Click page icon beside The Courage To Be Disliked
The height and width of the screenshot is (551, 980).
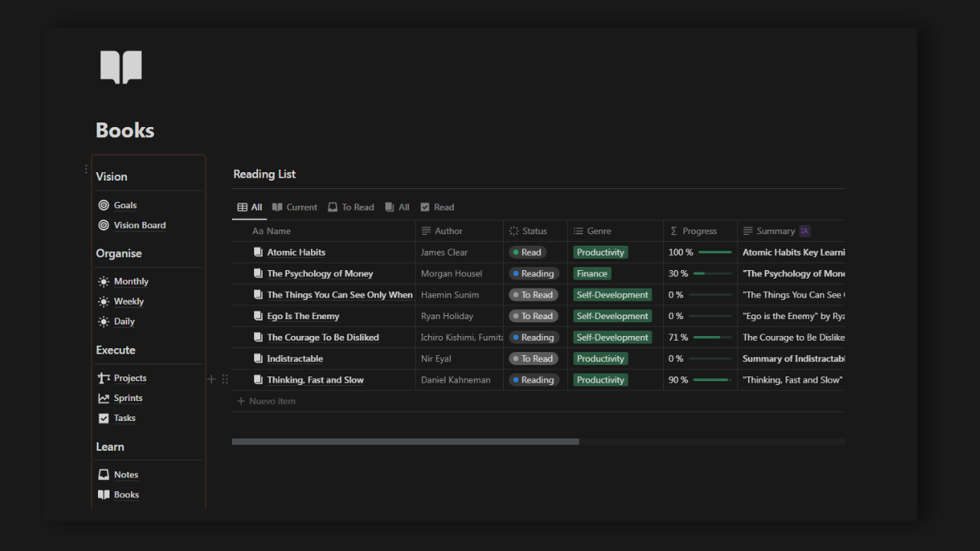point(259,337)
